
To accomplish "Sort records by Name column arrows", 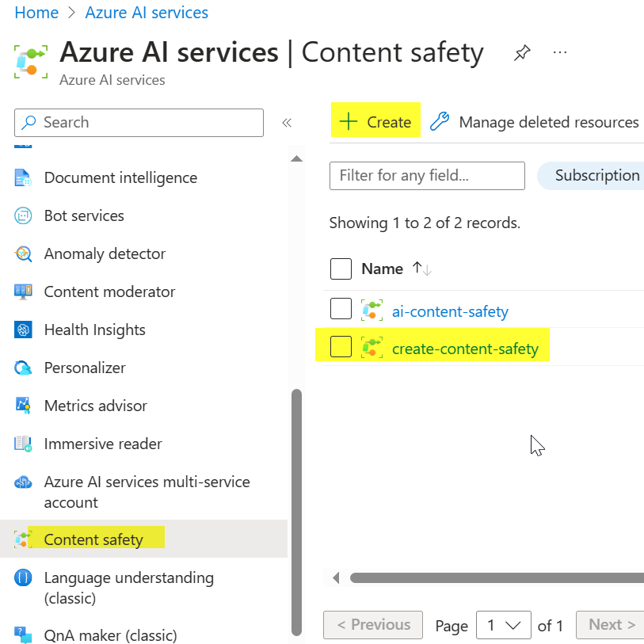I will [421, 269].
